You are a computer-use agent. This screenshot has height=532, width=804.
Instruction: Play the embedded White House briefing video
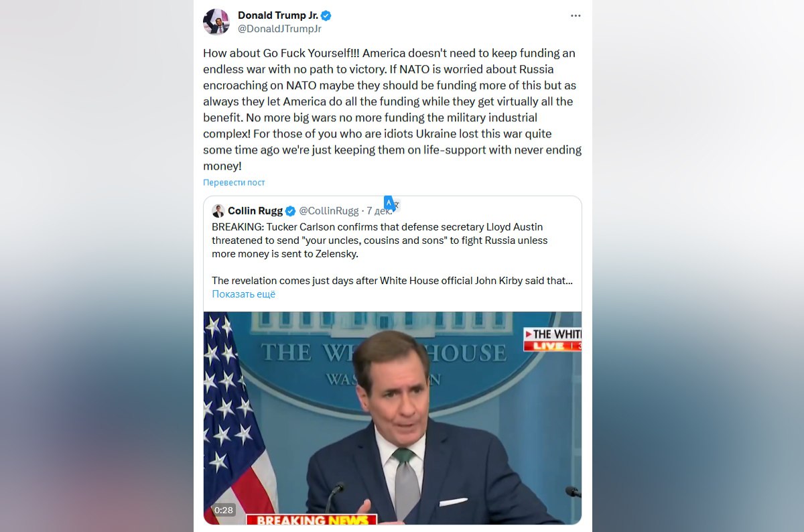tap(393, 418)
